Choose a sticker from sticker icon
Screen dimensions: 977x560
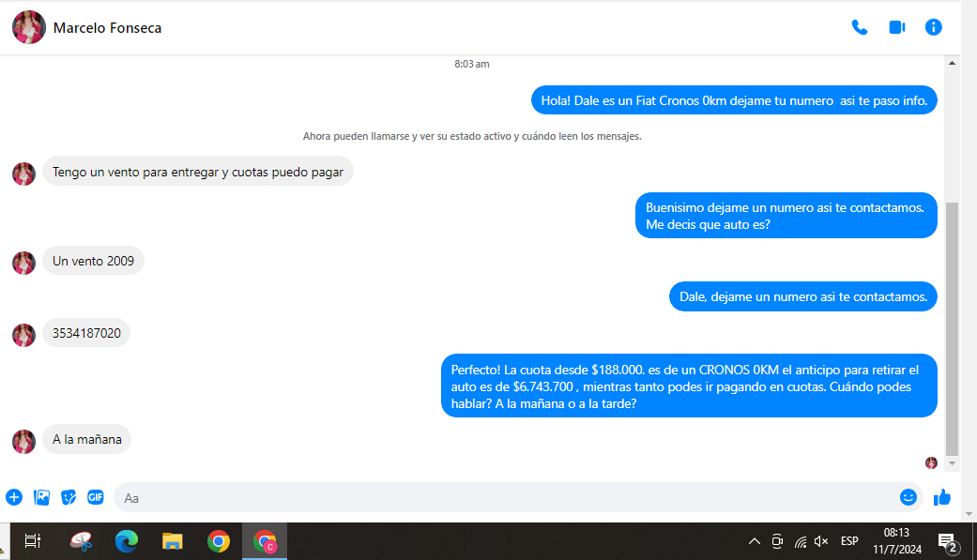69,497
